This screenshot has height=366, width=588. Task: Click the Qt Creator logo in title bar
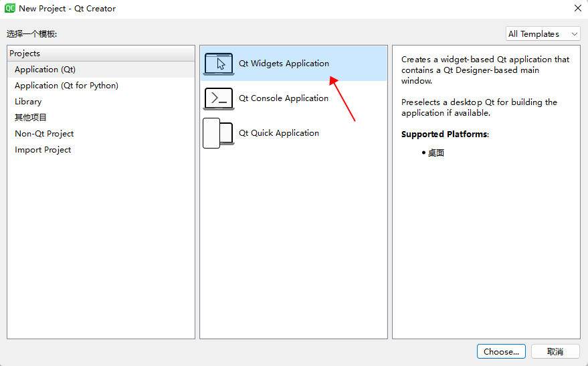pyautogui.click(x=10, y=8)
